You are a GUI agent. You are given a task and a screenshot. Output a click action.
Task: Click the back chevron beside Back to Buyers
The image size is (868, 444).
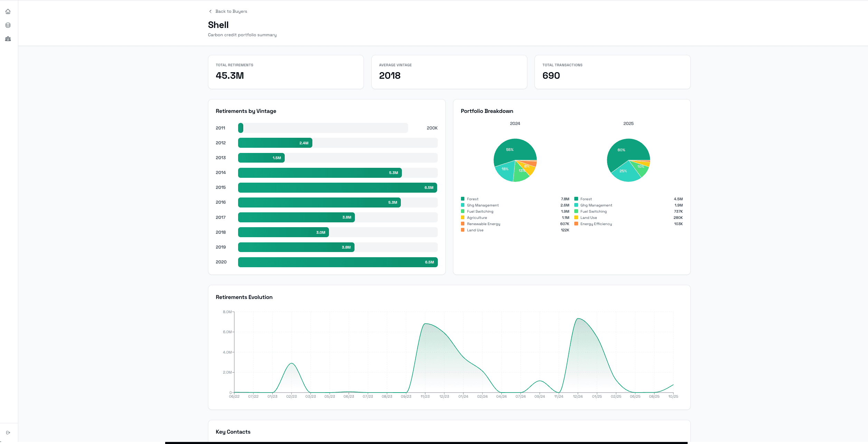[210, 11]
